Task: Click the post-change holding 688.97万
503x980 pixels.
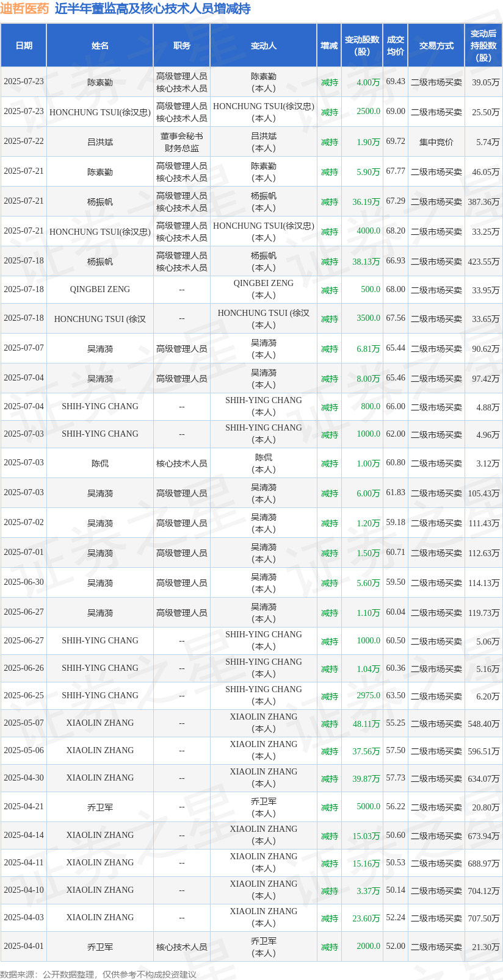Action: (483, 864)
